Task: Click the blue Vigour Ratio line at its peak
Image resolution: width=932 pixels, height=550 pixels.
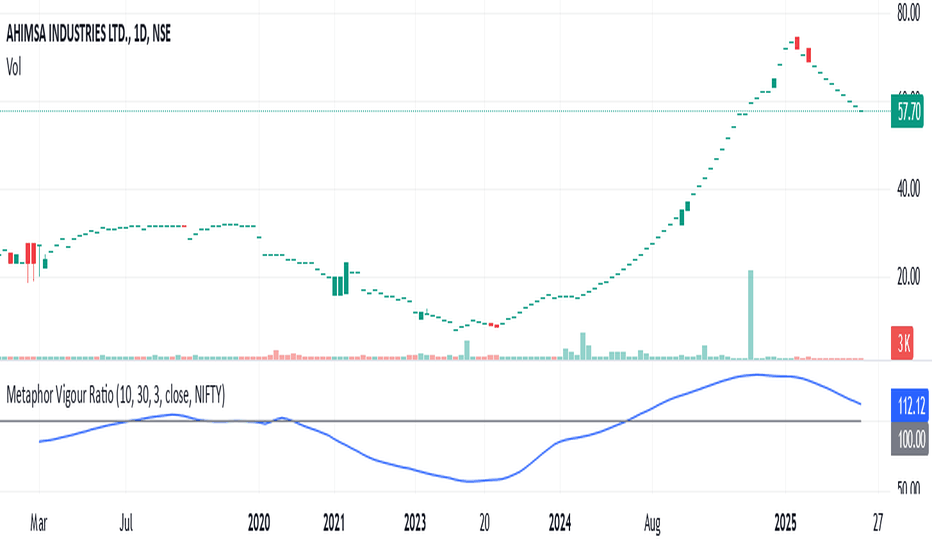Action: [756, 375]
